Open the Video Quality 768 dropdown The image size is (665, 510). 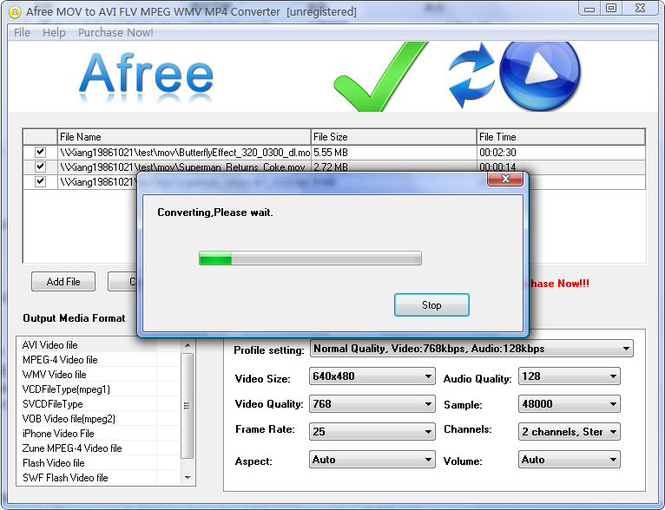pos(372,404)
